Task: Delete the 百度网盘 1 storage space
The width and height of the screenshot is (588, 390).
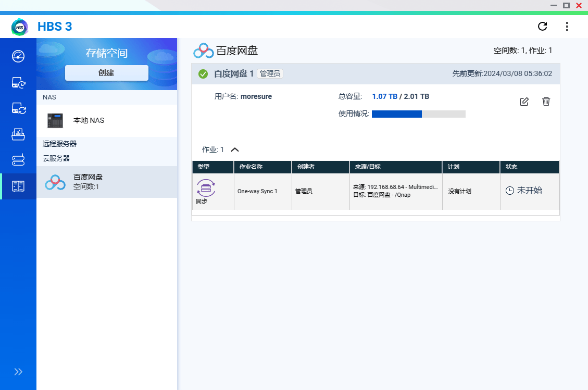Action: click(x=546, y=102)
